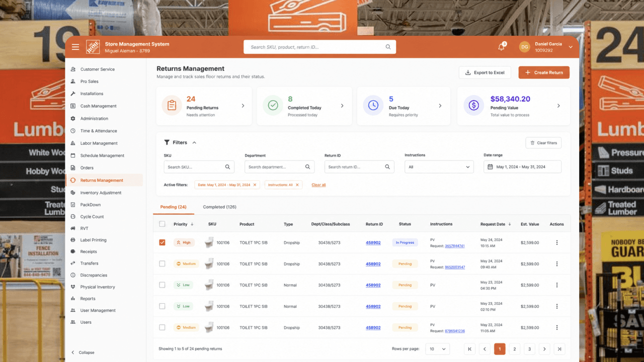Check the 04:30 PM Low row checkbox
The image size is (644, 362).
(162, 285)
